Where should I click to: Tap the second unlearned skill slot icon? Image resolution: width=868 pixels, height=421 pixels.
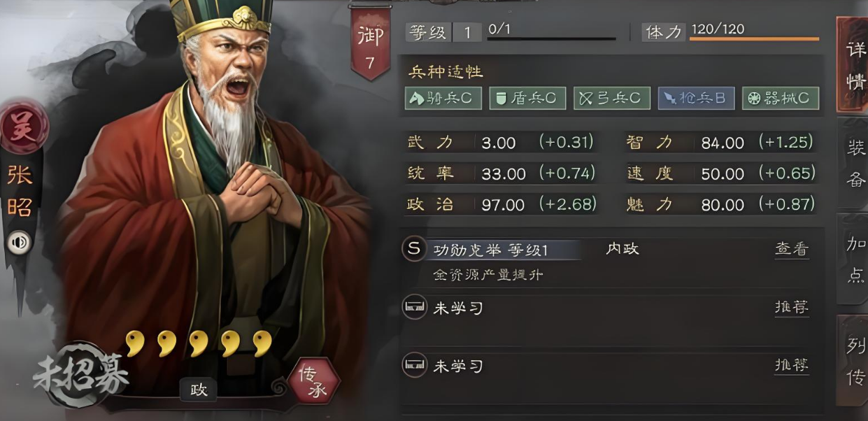415,365
